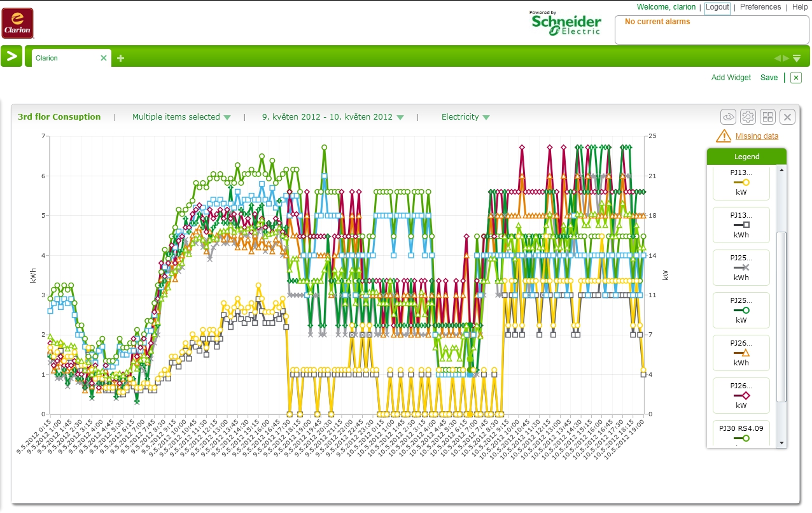
Task: Save the dashboard layout
Action: 769,78
